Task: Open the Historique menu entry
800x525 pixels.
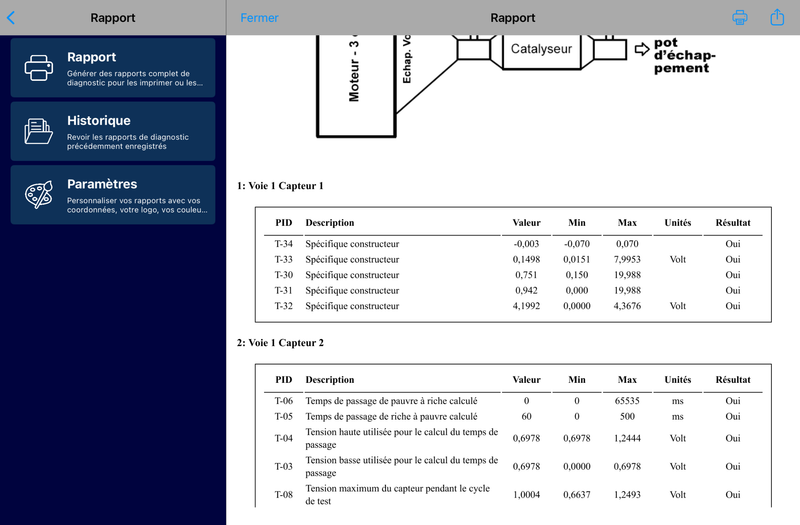Action: pyautogui.click(x=113, y=131)
